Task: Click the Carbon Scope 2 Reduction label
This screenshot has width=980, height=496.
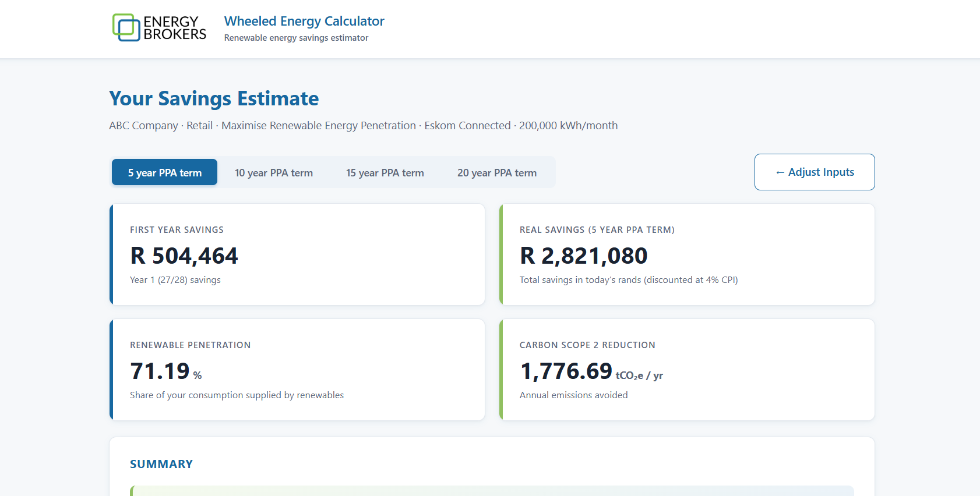Action: tap(587, 345)
